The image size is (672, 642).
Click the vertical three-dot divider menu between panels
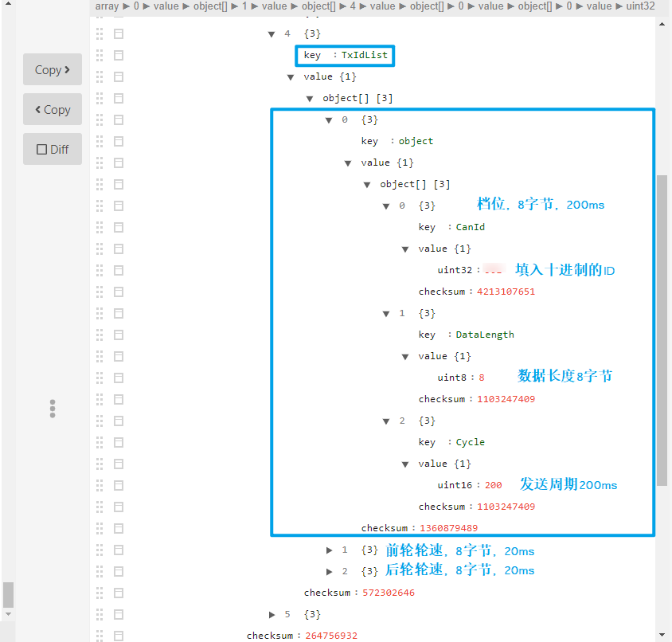(52, 409)
